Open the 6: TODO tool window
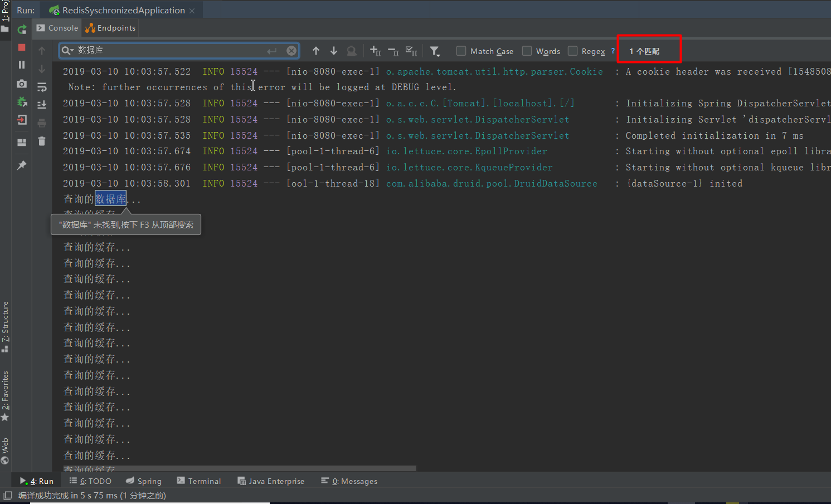 point(90,481)
